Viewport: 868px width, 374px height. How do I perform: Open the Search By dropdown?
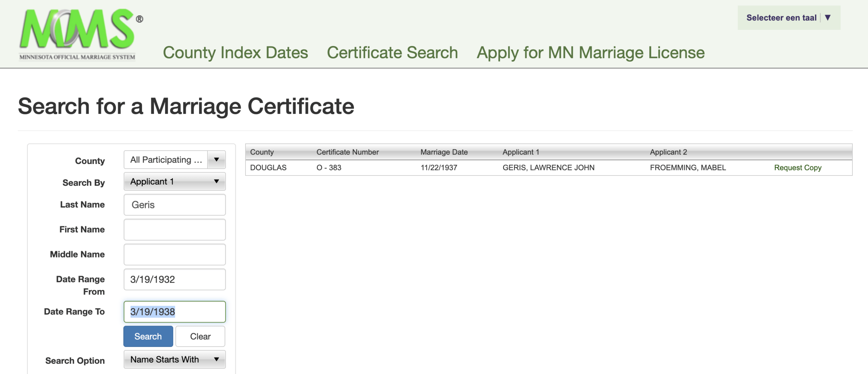[175, 182]
